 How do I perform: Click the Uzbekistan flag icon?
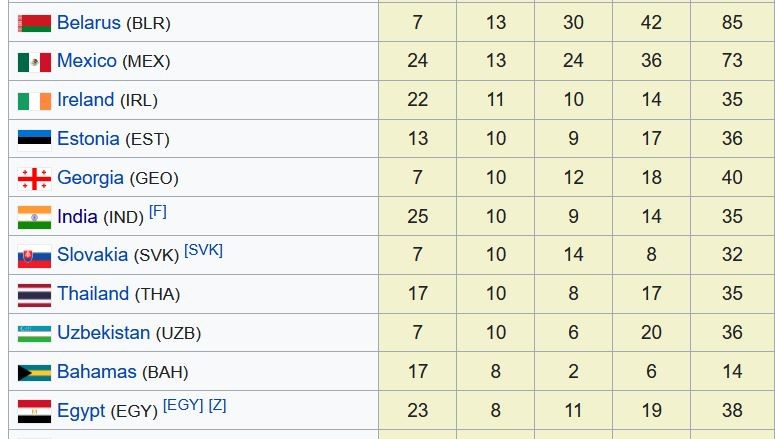(x=34, y=333)
